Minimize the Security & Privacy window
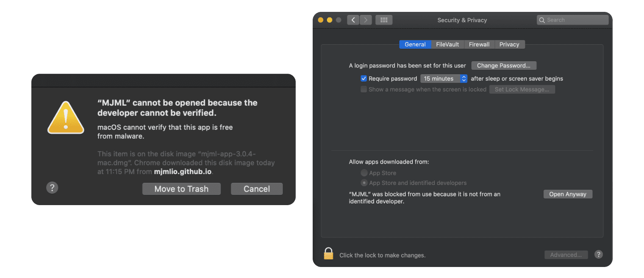Image resolution: width=644 pixels, height=278 pixels. click(329, 20)
